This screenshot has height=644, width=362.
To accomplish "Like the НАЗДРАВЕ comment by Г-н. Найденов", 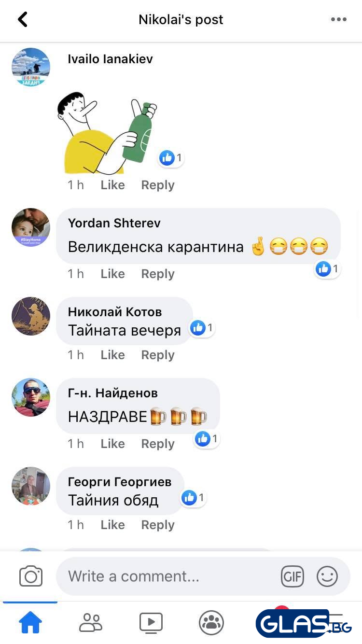I will click(112, 444).
